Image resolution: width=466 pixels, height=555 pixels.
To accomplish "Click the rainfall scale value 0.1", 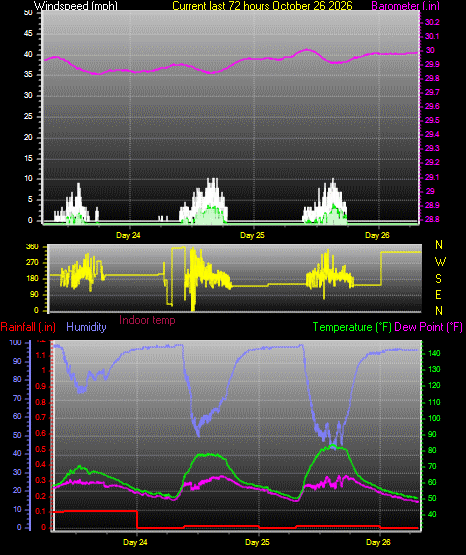I will [41, 511].
